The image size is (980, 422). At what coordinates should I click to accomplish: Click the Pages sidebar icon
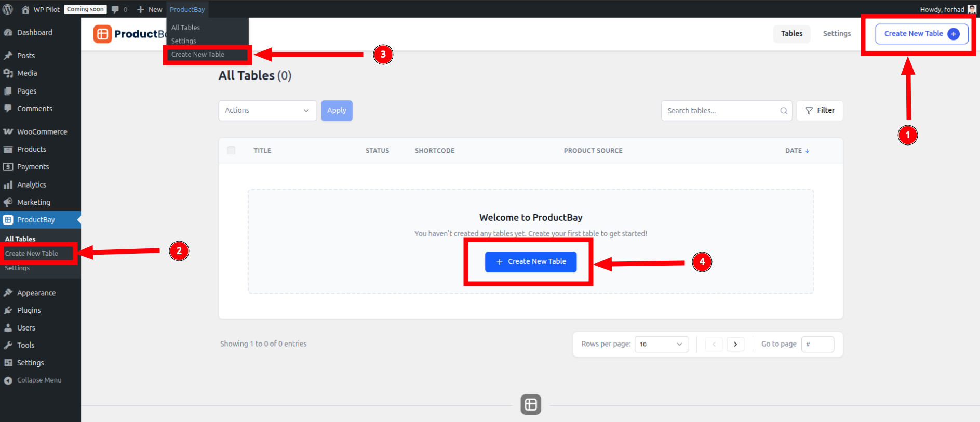[x=8, y=91]
